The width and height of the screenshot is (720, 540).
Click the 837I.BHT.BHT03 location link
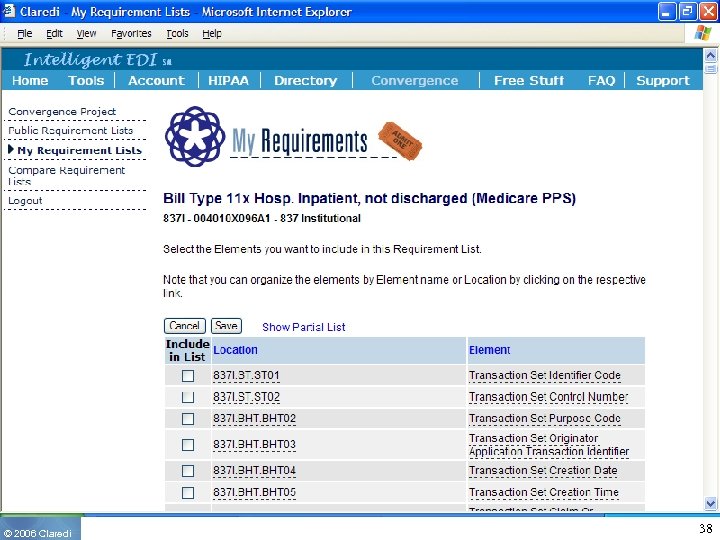(x=254, y=444)
